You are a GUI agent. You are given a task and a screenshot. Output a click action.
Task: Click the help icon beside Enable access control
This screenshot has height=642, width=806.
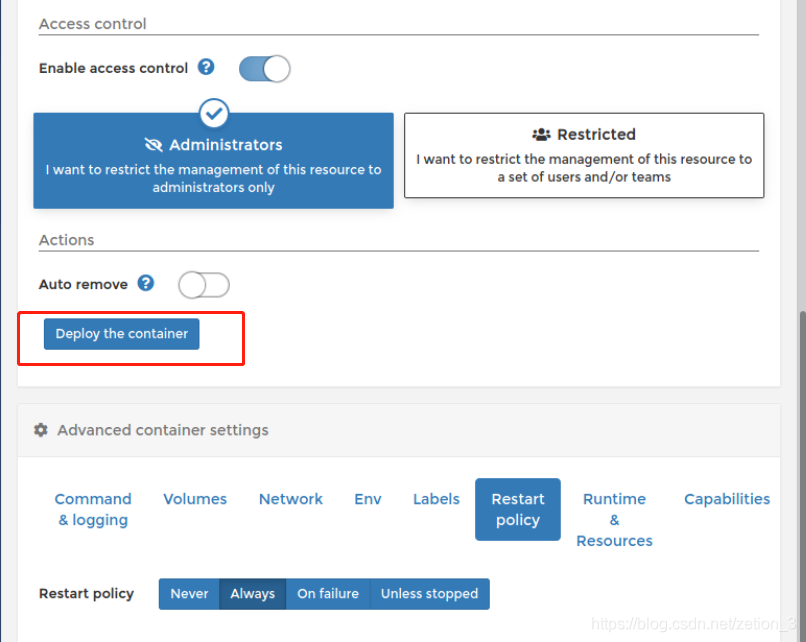[206, 67]
